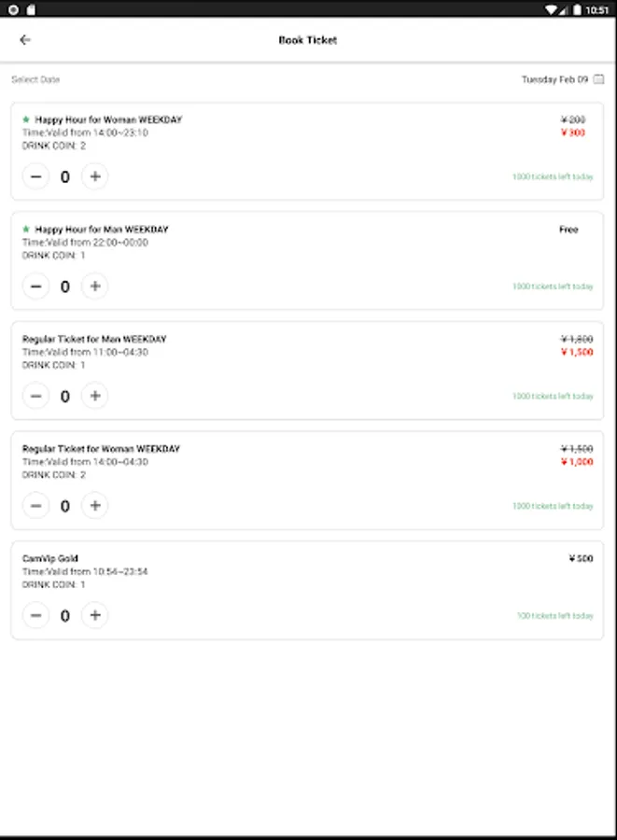
Task: Open the calendar icon beside Tuesday Feb 09
Action: (x=598, y=79)
